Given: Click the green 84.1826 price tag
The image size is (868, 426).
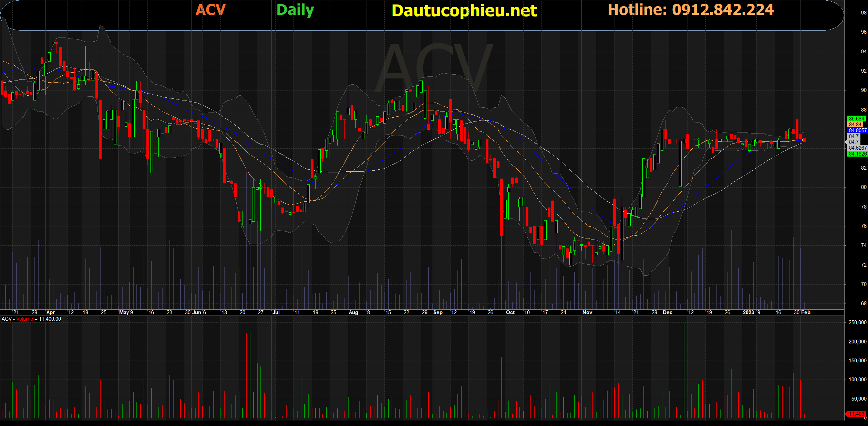Looking at the screenshot, I should (857, 154).
